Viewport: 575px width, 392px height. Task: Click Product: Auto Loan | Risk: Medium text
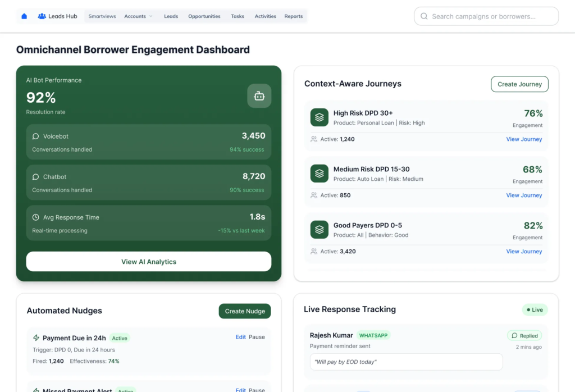(x=378, y=179)
